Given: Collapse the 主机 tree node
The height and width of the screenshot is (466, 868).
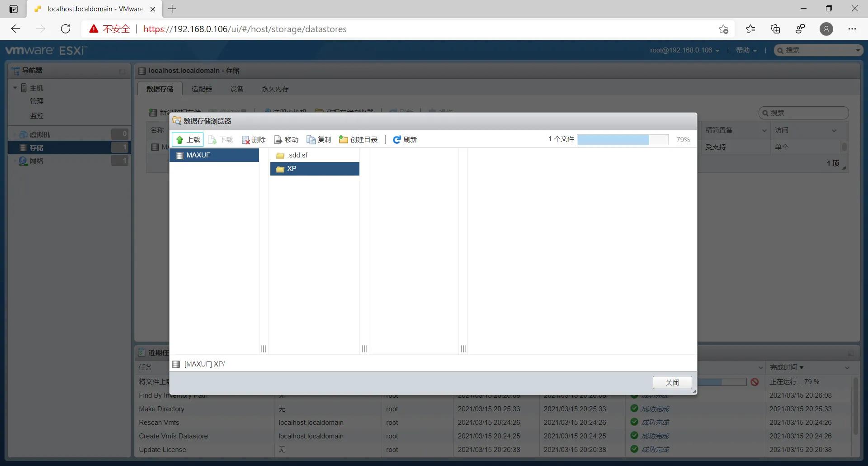Looking at the screenshot, I should (15, 87).
